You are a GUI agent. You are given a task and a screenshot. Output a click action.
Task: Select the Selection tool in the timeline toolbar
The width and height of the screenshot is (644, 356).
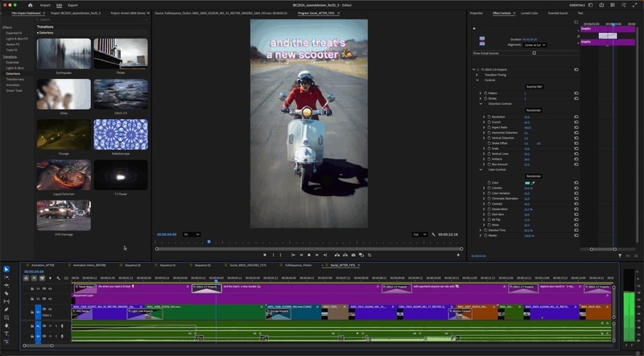point(6,269)
